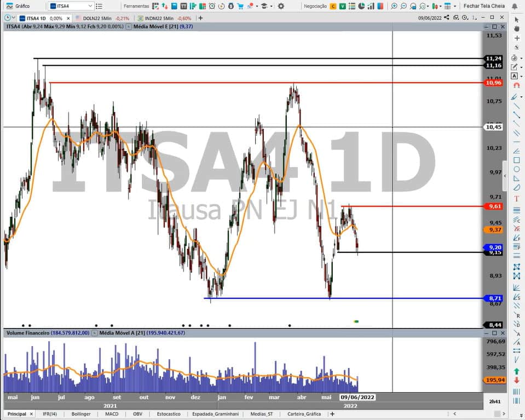
Task: Toggle the Média Móvel E indicator box
Action: (x=128, y=27)
